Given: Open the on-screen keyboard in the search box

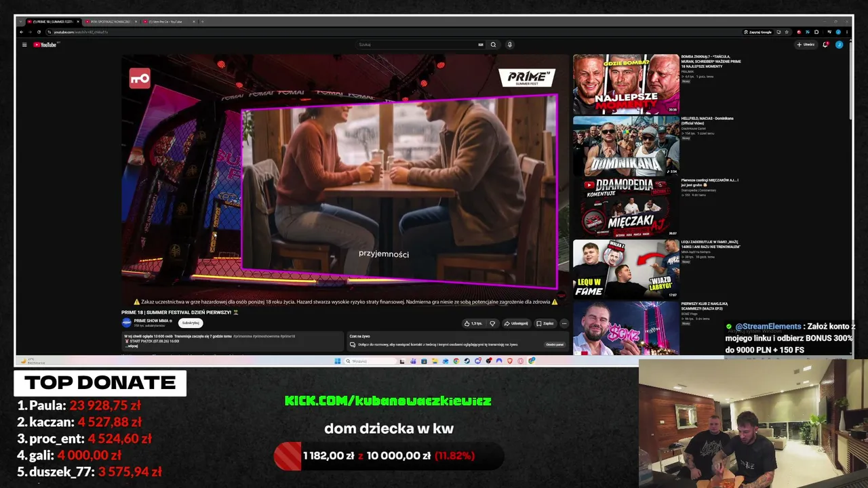Looking at the screenshot, I should click(x=481, y=45).
